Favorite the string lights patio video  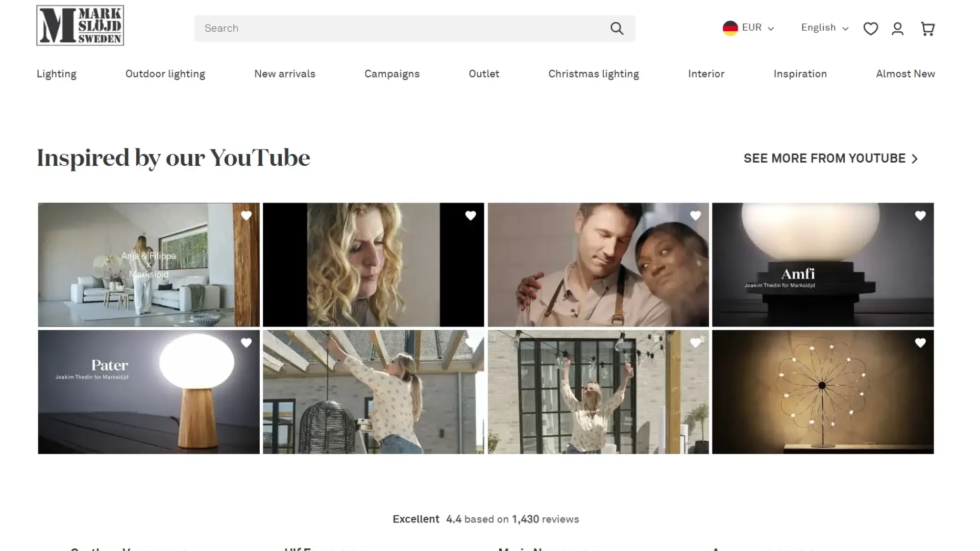coord(695,343)
